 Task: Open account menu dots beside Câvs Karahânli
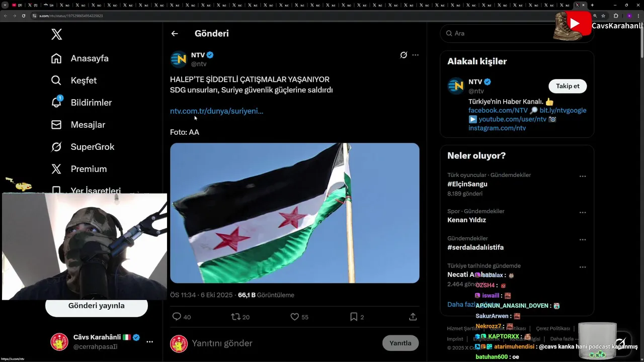click(x=149, y=342)
